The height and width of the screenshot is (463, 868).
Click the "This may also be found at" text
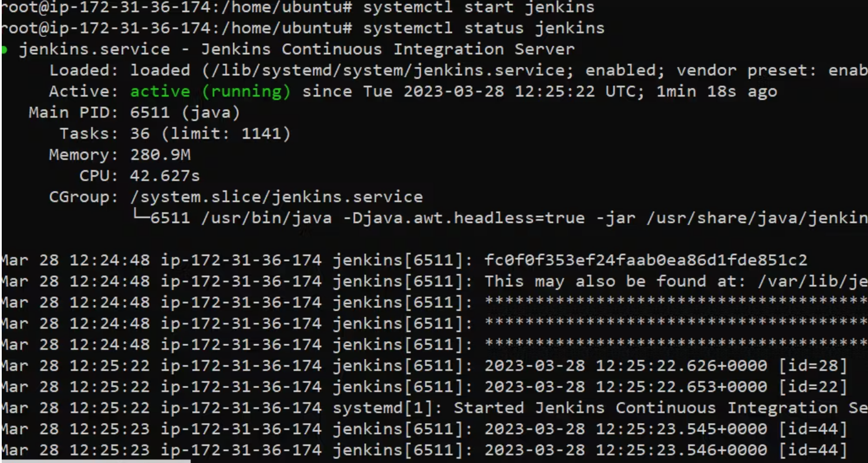[584, 282]
